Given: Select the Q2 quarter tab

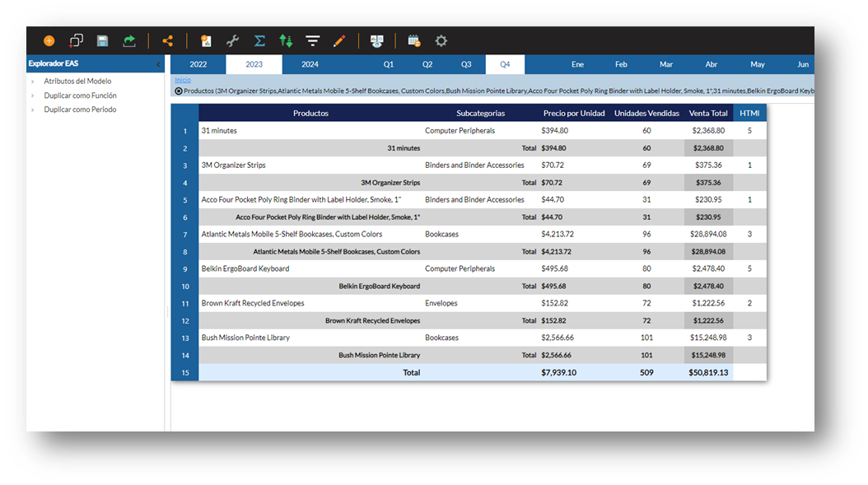Looking at the screenshot, I should pos(427,64).
